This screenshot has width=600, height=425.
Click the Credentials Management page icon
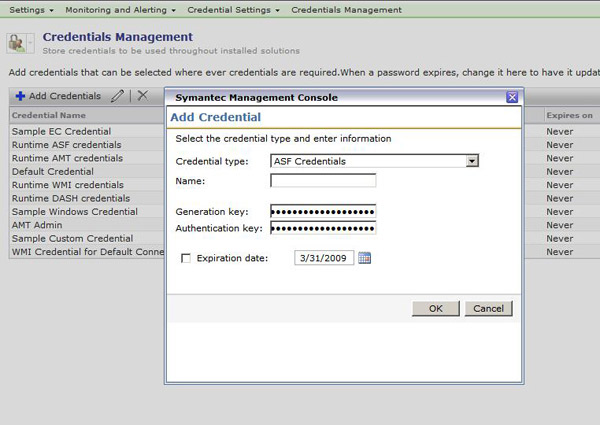tap(19, 43)
